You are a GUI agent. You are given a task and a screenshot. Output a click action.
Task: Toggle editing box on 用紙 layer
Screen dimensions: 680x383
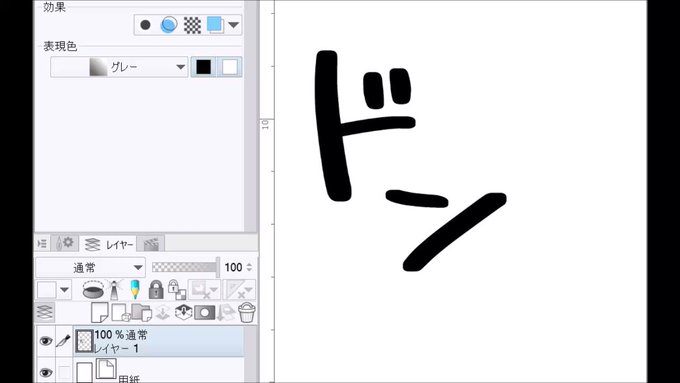(64, 373)
